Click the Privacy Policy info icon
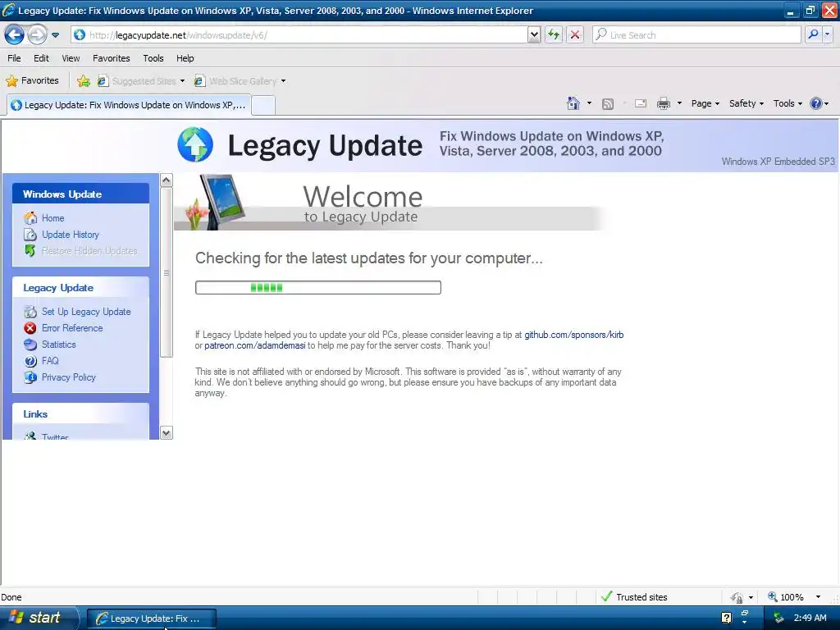Viewport: 840px width, 630px height. (x=30, y=377)
